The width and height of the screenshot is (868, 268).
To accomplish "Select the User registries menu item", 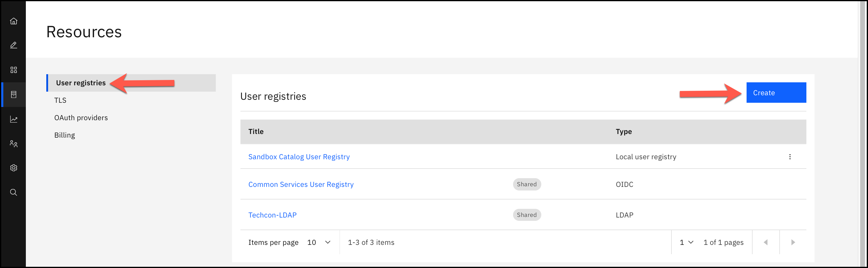I will (81, 83).
